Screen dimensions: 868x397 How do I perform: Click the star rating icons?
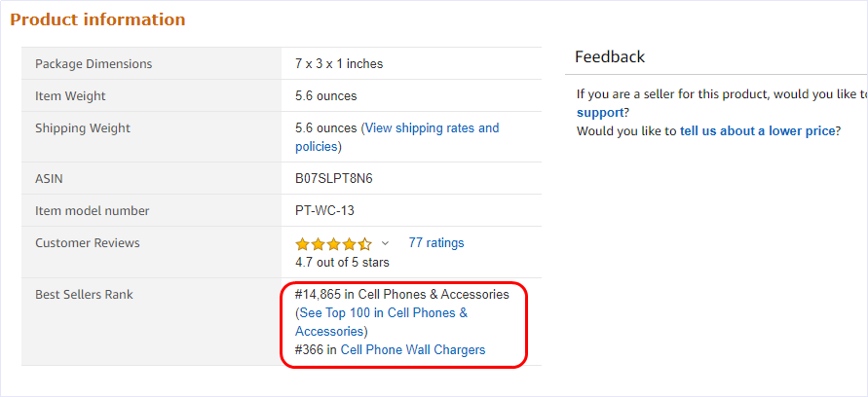tap(333, 243)
